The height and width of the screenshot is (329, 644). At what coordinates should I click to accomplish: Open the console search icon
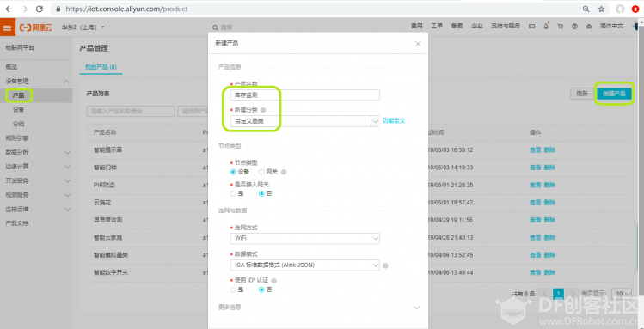pyautogui.click(x=216, y=27)
